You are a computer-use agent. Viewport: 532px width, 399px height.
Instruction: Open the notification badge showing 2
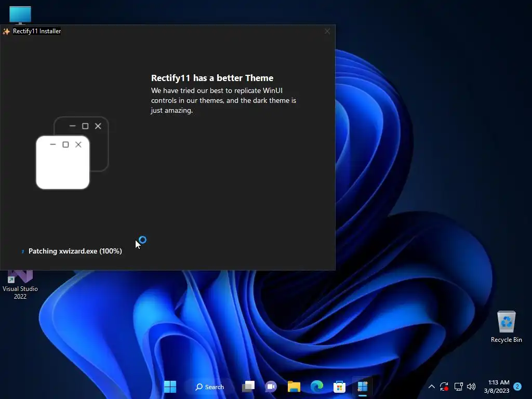517,387
